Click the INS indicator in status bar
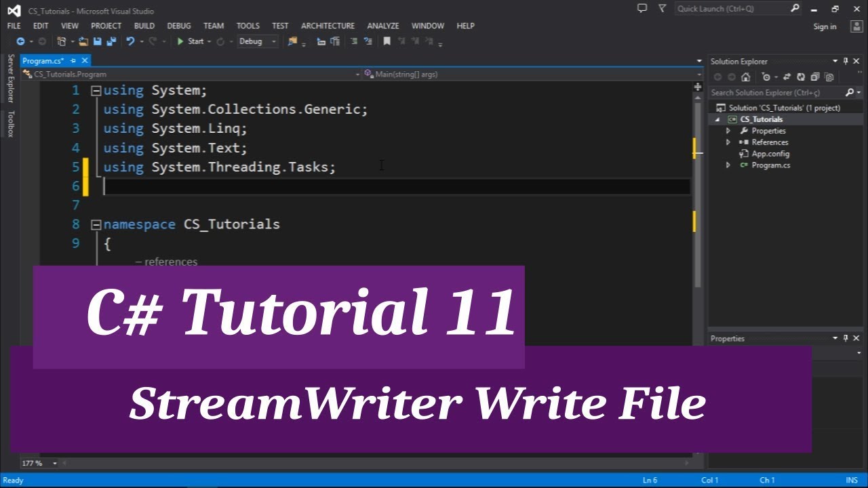The height and width of the screenshot is (488, 868). 852,481
